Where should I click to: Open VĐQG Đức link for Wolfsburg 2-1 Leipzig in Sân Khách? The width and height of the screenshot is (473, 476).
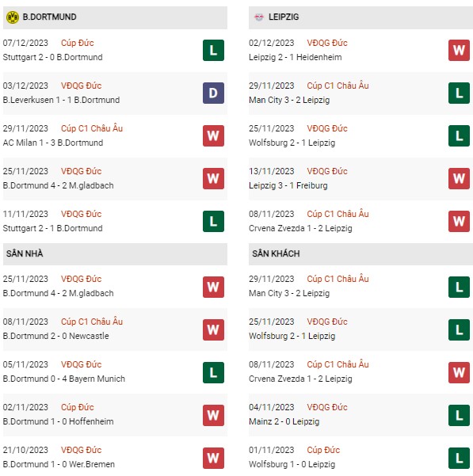327,322
